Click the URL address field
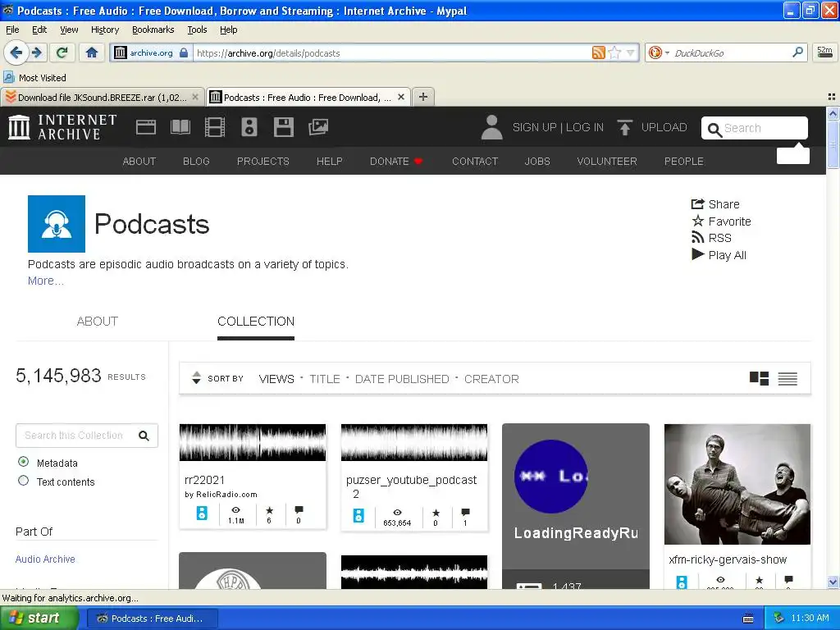The height and width of the screenshot is (630, 840). point(393,53)
